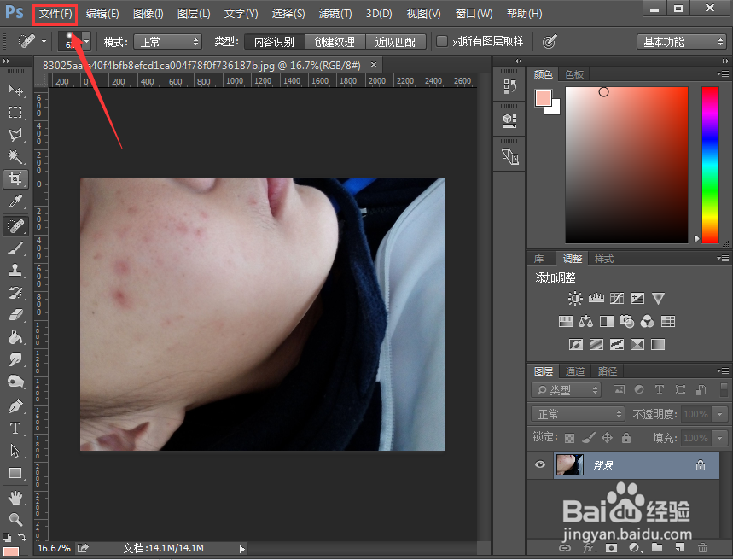Click the foreground color swatch
This screenshot has width=733, height=560.
click(x=544, y=98)
